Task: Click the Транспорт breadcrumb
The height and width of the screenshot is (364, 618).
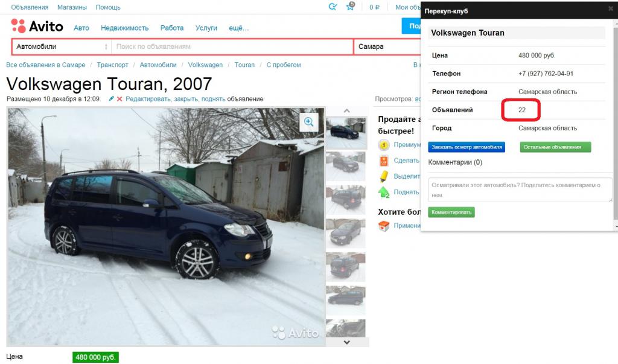Action: click(112, 65)
